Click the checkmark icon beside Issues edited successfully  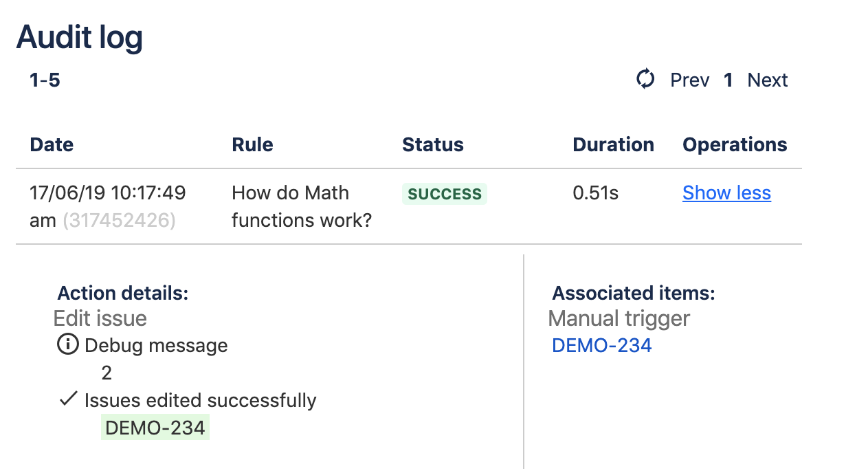(67, 399)
